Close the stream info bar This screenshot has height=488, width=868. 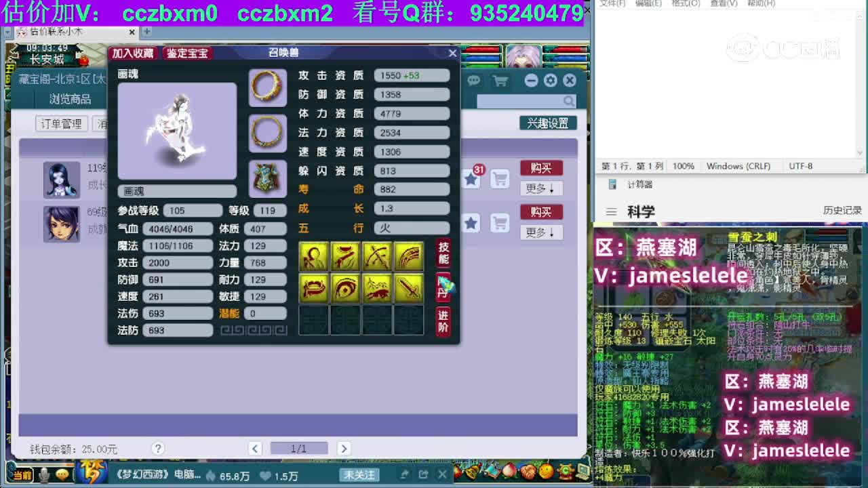coord(442,474)
